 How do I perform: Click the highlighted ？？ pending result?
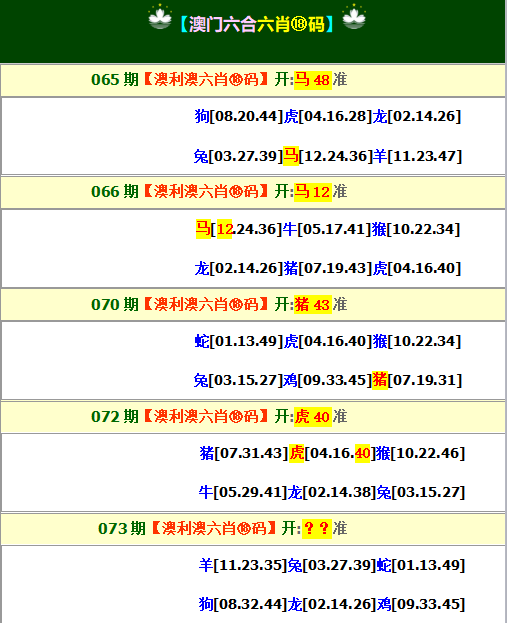[317, 529]
